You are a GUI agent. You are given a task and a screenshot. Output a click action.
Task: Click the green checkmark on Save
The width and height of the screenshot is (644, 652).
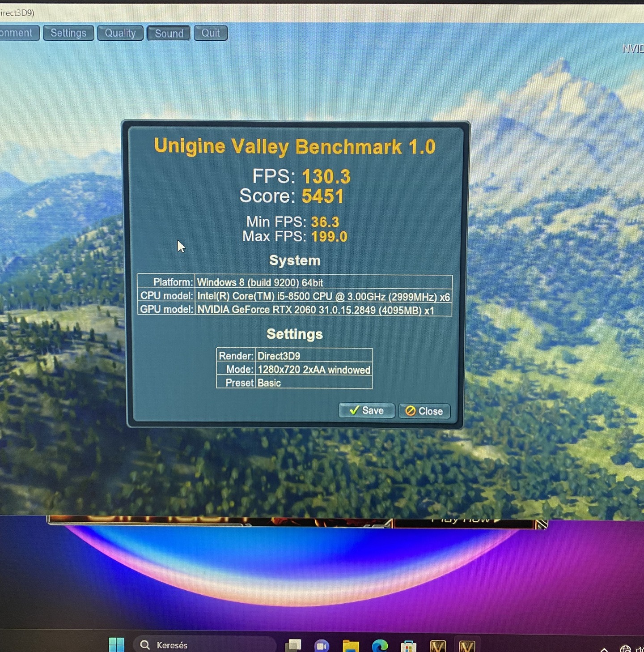354,410
